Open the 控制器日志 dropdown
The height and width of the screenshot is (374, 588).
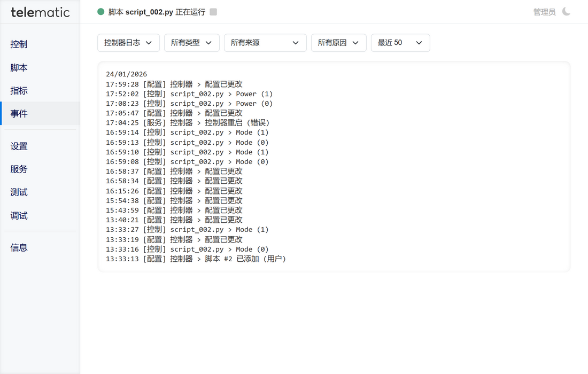pos(128,43)
